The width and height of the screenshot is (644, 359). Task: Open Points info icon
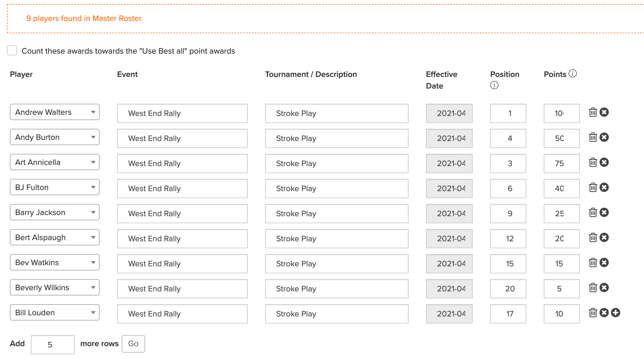(573, 73)
